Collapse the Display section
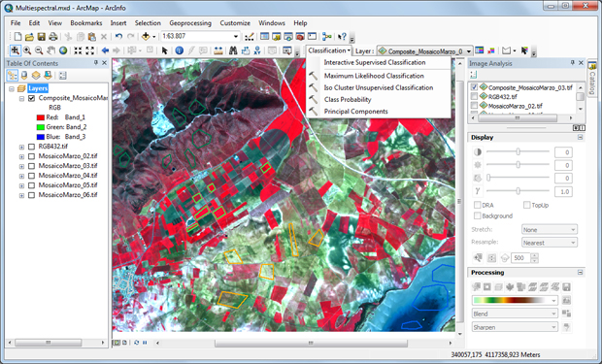 tap(580, 137)
